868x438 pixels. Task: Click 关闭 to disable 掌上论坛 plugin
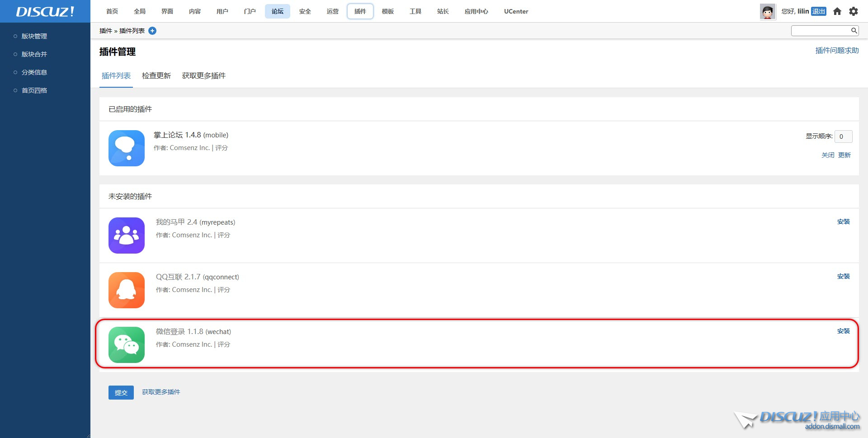(x=827, y=155)
